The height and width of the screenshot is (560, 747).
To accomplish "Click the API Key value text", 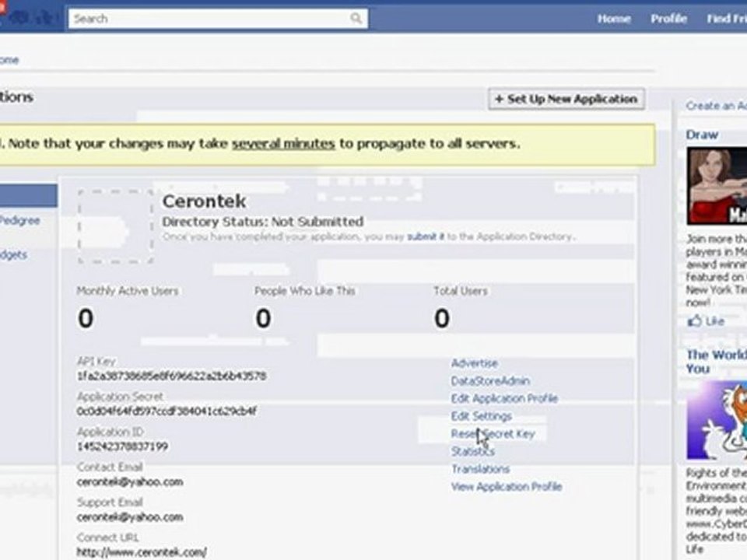I will pos(171,376).
